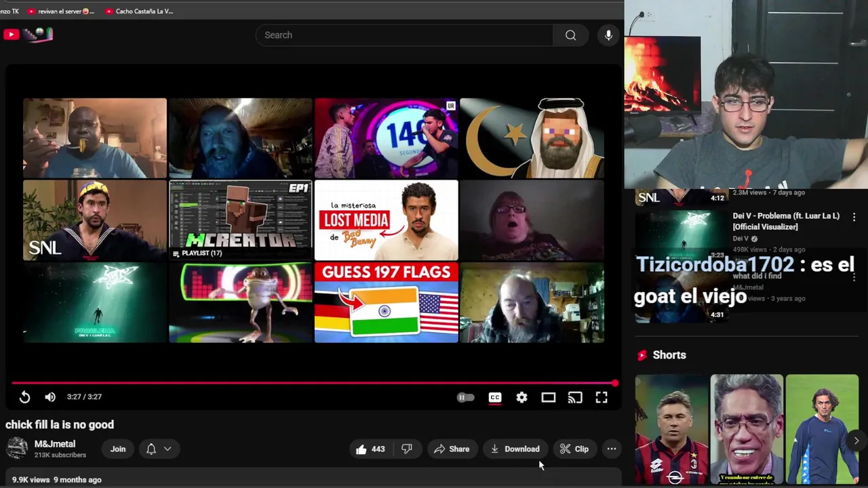Image resolution: width=868 pixels, height=488 pixels.
Task: Open the M&Jmetal channel name link
Action: [x=55, y=444]
